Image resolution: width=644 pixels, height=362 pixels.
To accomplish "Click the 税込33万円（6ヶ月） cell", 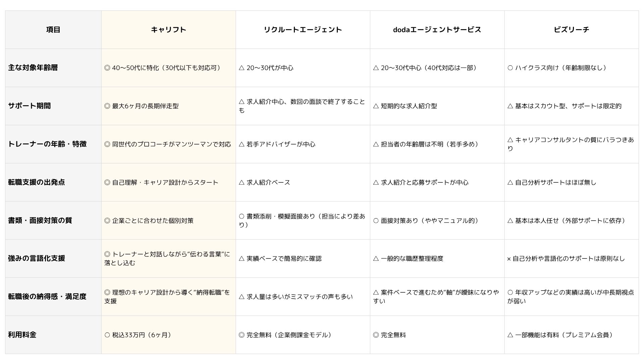I will pos(168,335).
